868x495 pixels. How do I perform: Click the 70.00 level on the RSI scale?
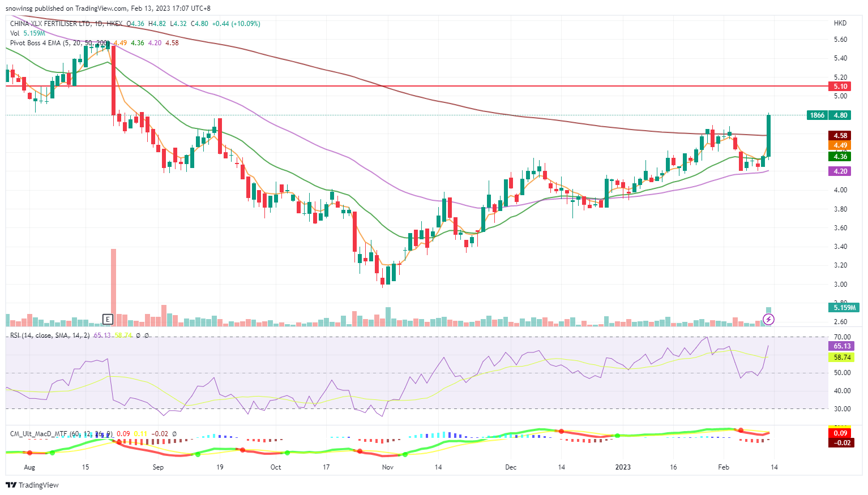(x=842, y=337)
